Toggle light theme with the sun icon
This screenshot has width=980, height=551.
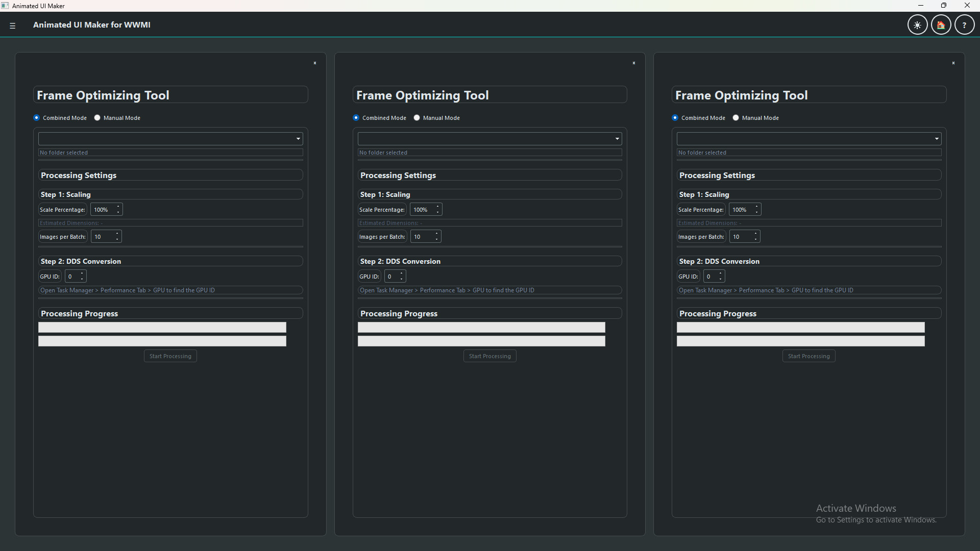pos(917,24)
